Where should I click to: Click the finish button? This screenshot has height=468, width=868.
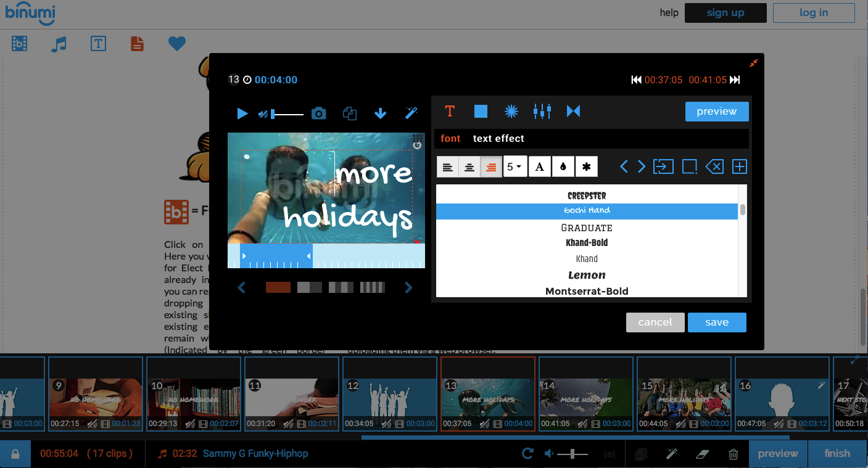837,453
